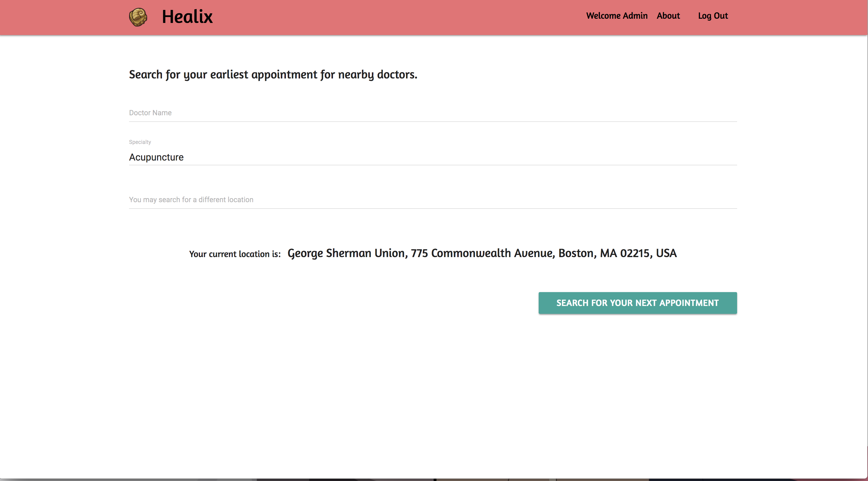Click the 'Your current location is:' label

coord(235,254)
